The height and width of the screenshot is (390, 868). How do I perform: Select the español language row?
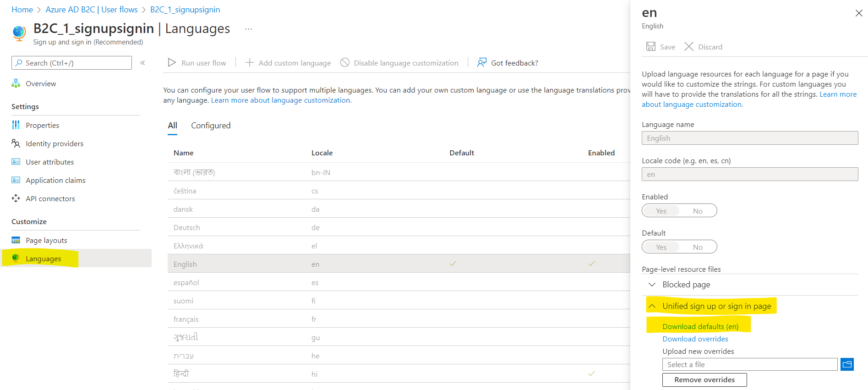click(x=399, y=282)
